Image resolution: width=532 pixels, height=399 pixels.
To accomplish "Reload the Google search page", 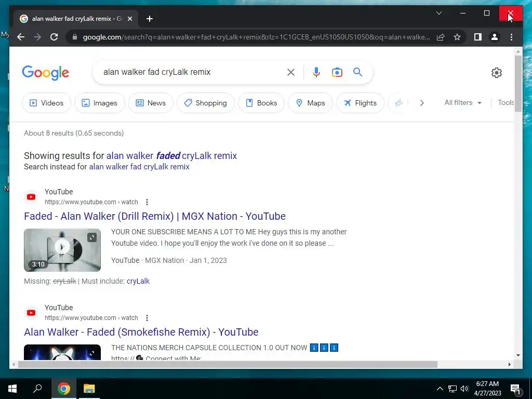I will [54, 37].
